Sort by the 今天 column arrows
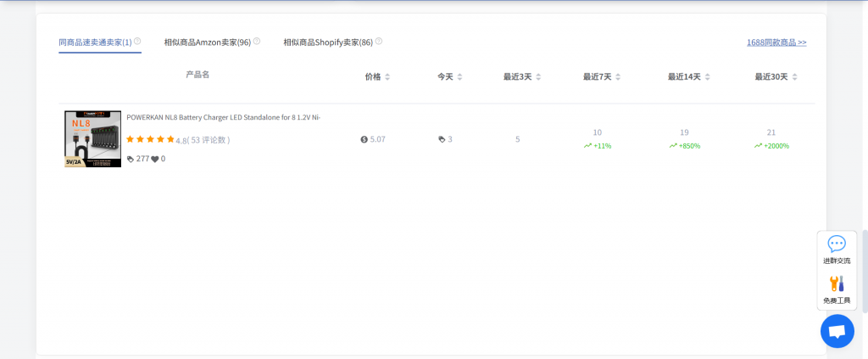This screenshot has height=359, width=868. (x=459, y=77)
